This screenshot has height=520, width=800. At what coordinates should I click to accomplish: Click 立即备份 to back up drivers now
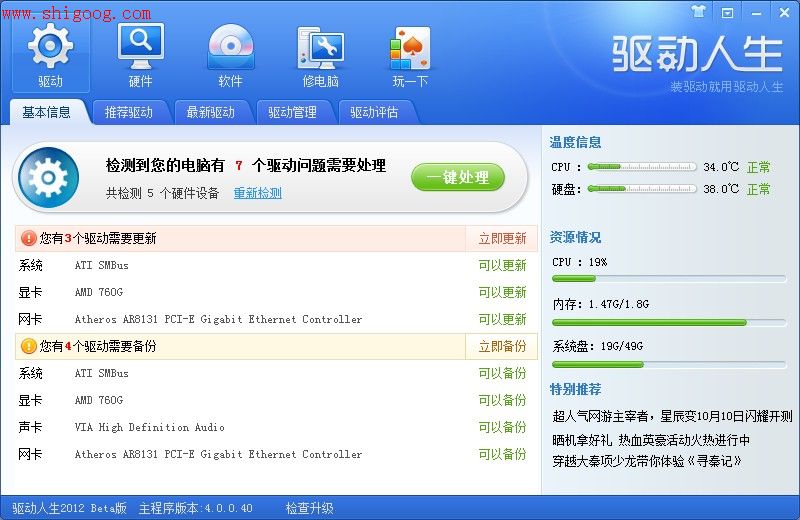click(x=502, y=346)
